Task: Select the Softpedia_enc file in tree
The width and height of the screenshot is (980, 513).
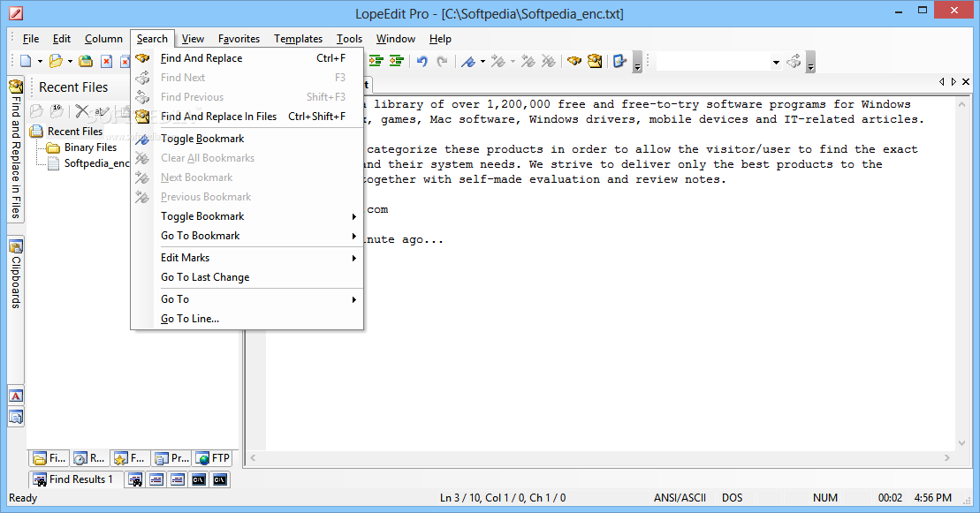Action: 97,163
